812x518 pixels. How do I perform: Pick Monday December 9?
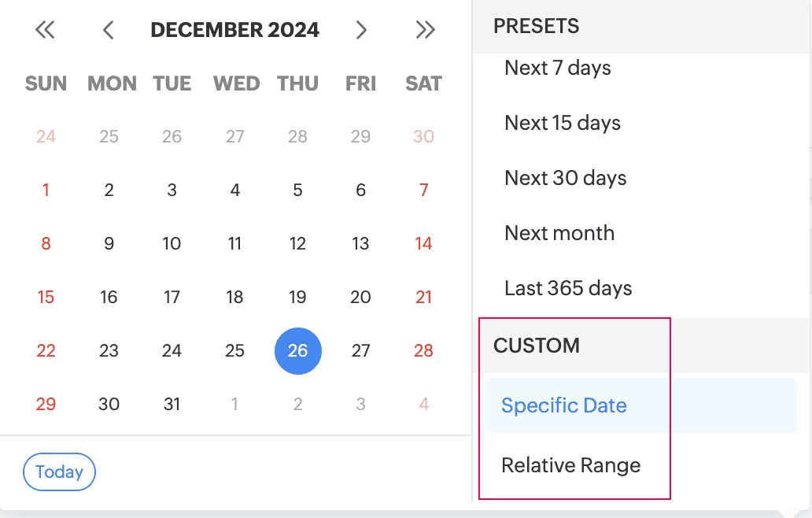point(109,244)
